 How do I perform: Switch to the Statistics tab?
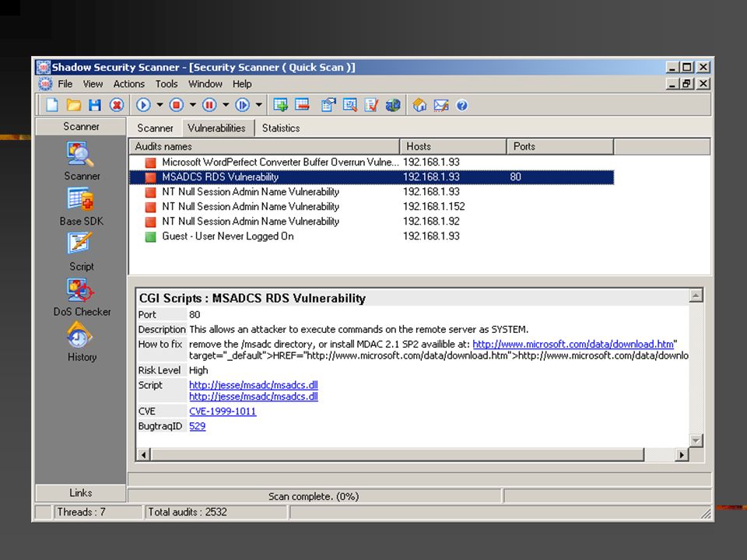281,128
